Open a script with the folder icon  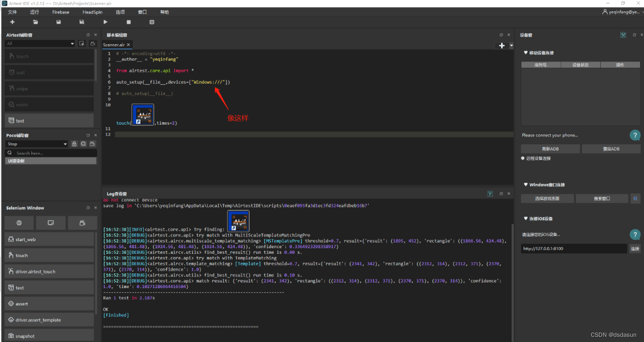pyautogui.click(x=36, y=22)
